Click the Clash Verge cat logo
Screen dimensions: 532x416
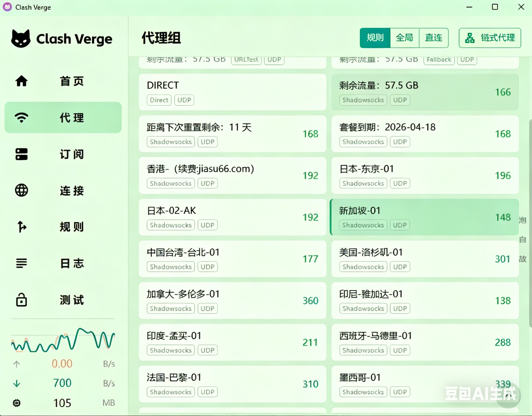(21, 39)
